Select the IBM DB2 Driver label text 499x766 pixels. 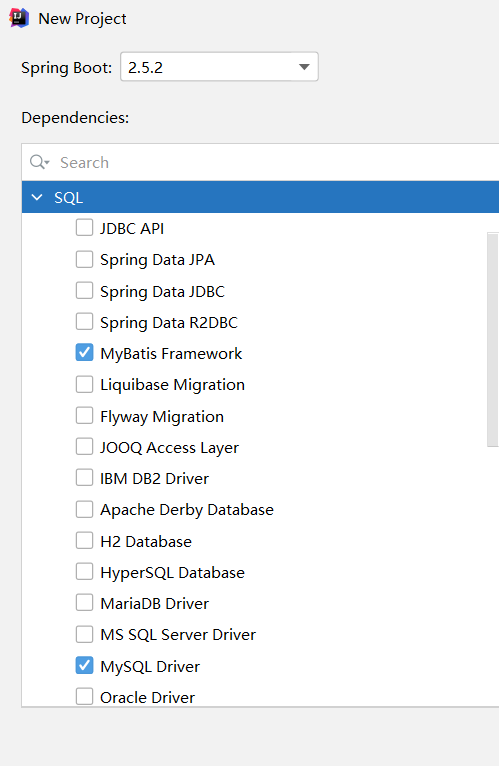click(154, 479)
